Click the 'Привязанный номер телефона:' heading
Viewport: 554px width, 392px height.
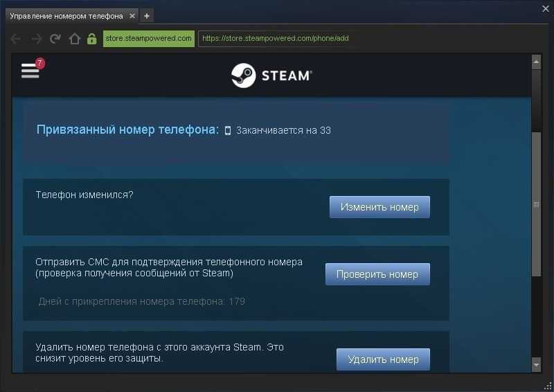[127, 130]
